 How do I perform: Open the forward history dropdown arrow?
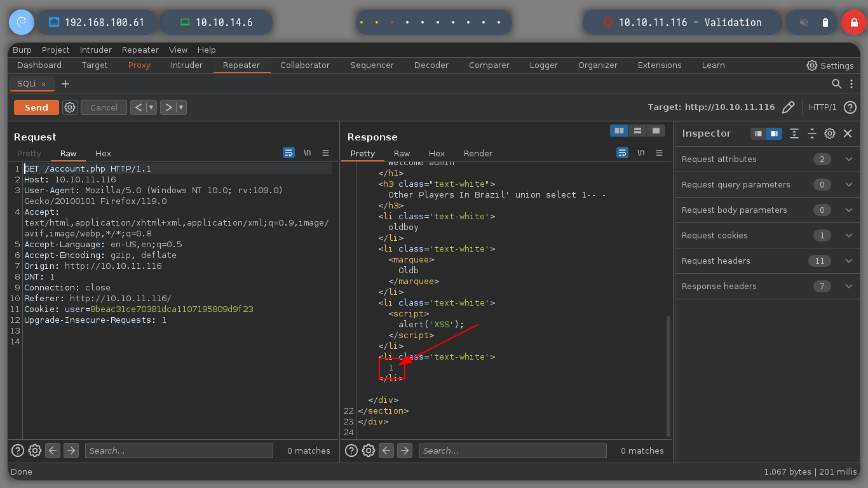point(182,107)
